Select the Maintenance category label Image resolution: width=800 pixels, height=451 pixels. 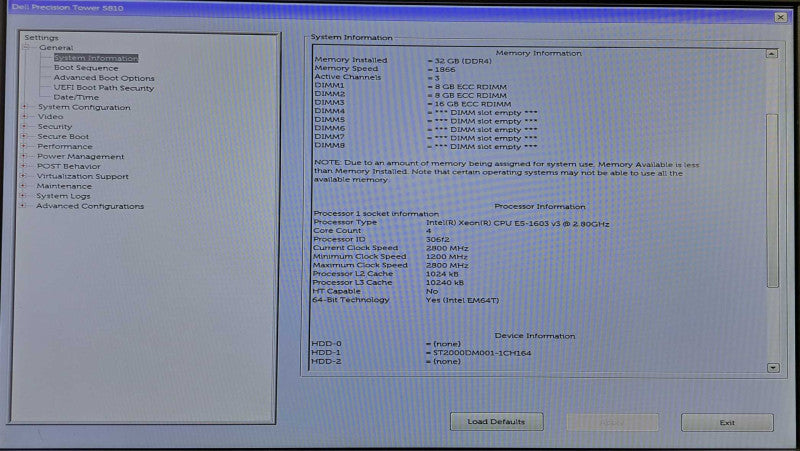coord(64,186)
